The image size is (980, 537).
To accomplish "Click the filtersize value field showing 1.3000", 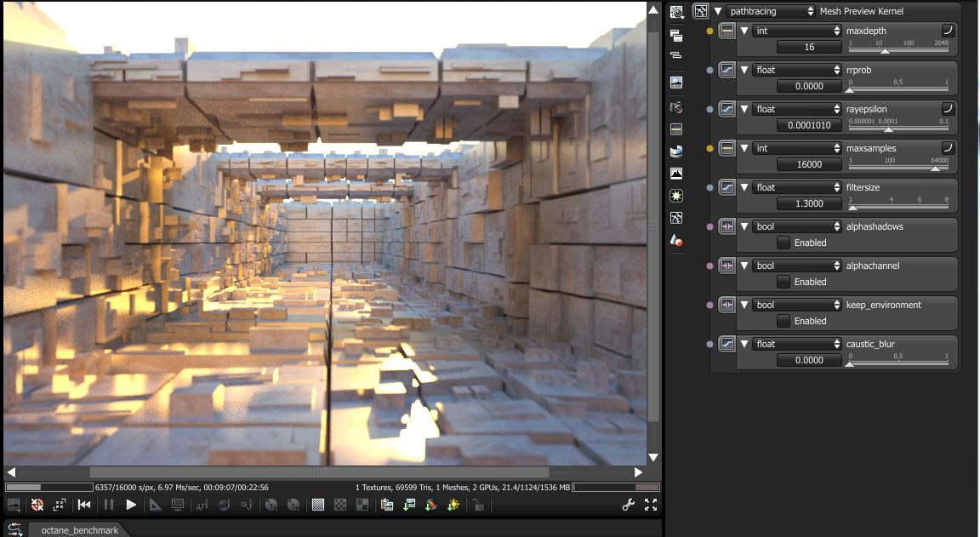I will point(809,204).
